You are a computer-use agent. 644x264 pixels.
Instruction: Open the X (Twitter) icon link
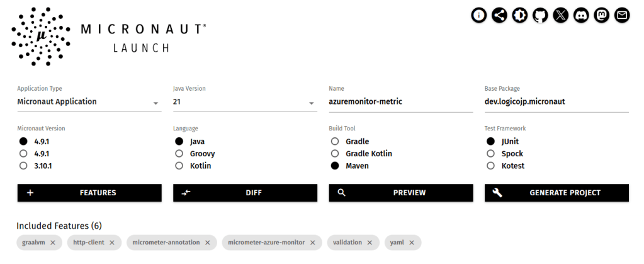tap(561, 15)
